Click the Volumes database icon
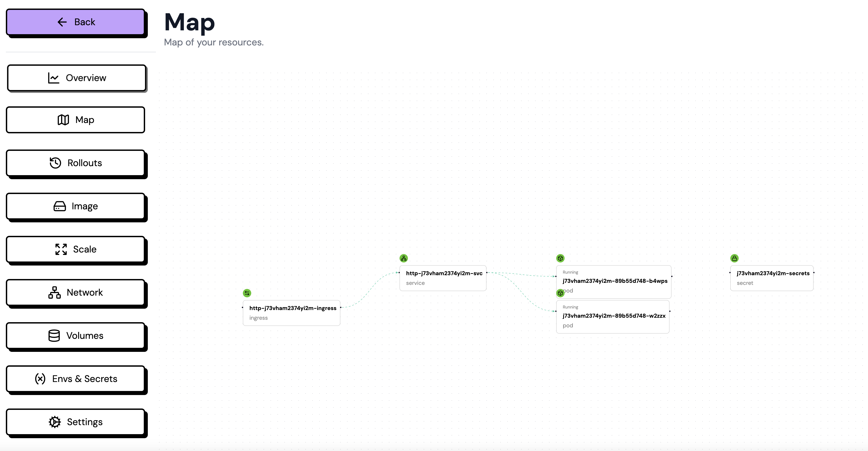 [54, 335]
